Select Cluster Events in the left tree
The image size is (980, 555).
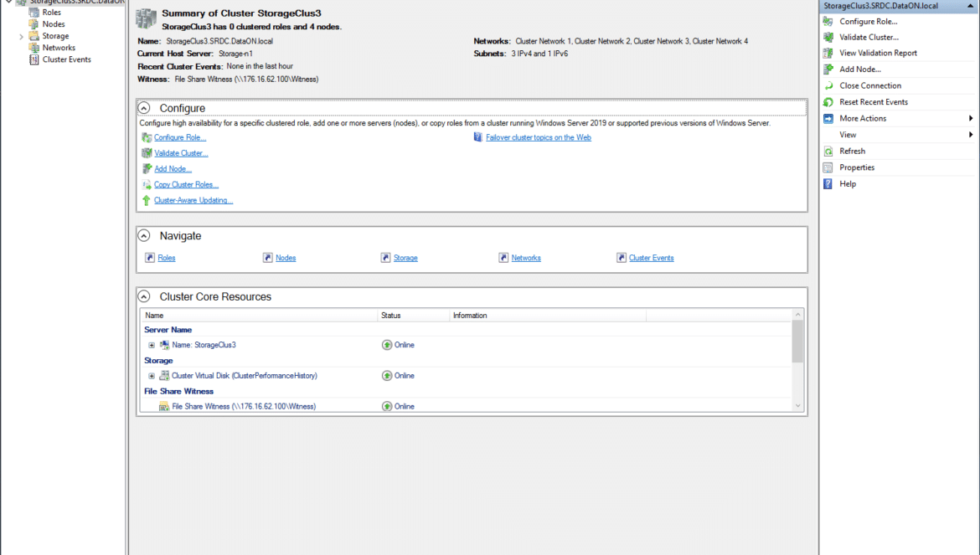[x=67, y=60]
